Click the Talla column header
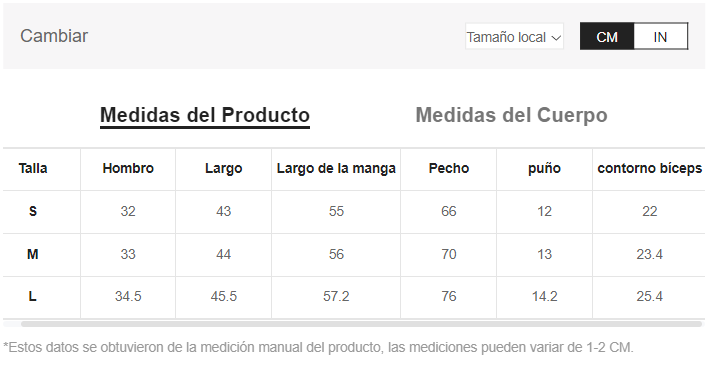The height and width of the screenshot is (377, 708). (x=33, y=168)
